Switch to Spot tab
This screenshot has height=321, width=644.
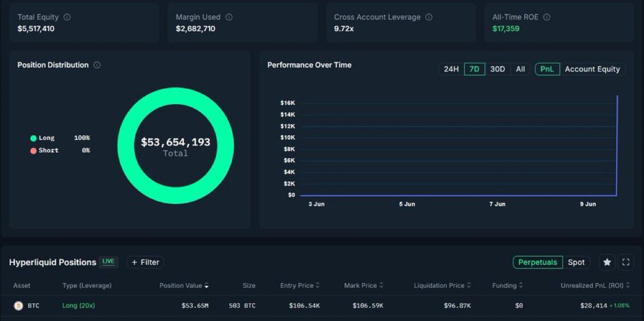(x=576, y=262)
